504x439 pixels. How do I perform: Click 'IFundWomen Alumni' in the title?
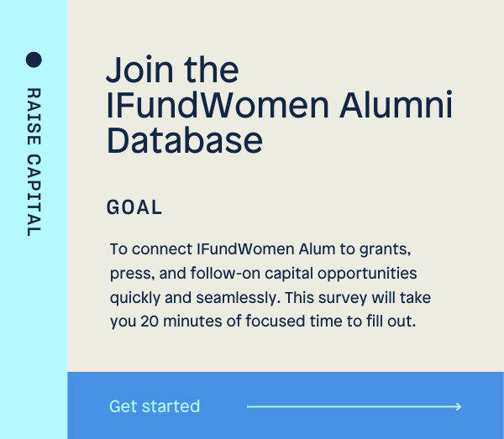pyautogui.click(x=280, y=105)
